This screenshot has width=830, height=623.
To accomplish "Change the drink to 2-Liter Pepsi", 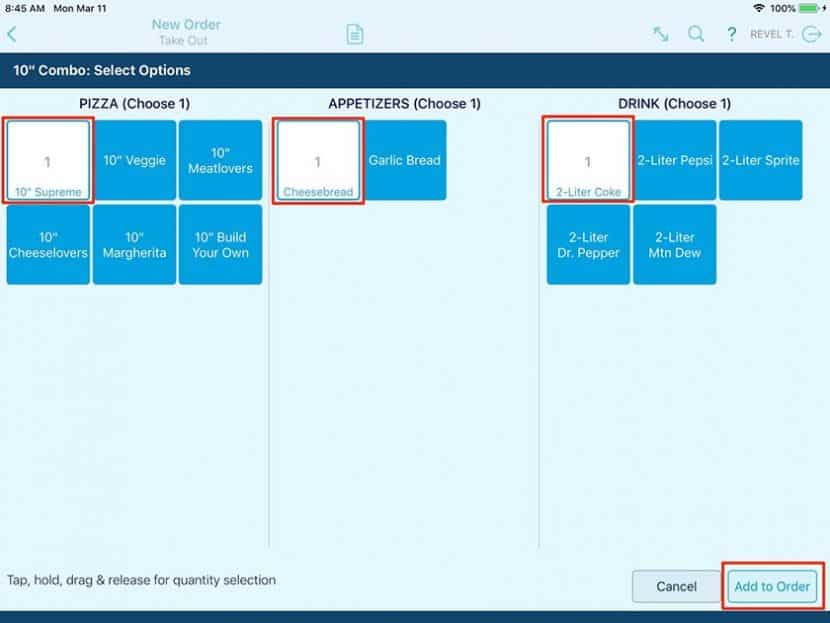I will tap(674, 159).
